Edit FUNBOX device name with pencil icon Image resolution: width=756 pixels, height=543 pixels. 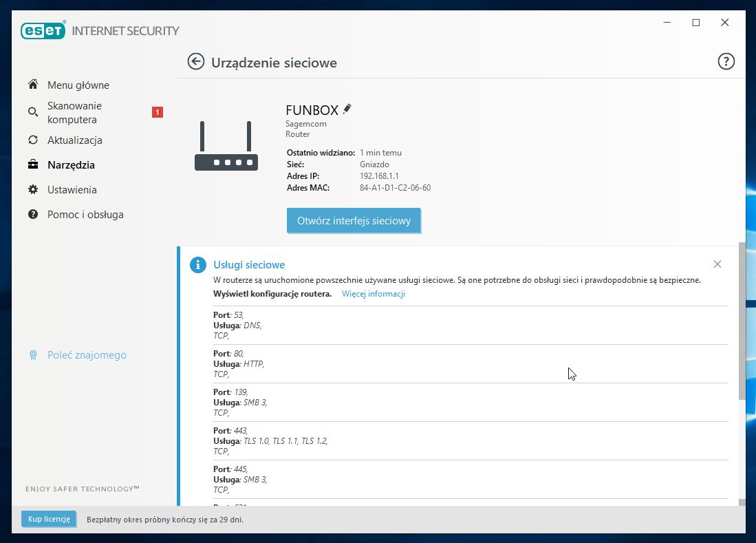tap(347, 109)
